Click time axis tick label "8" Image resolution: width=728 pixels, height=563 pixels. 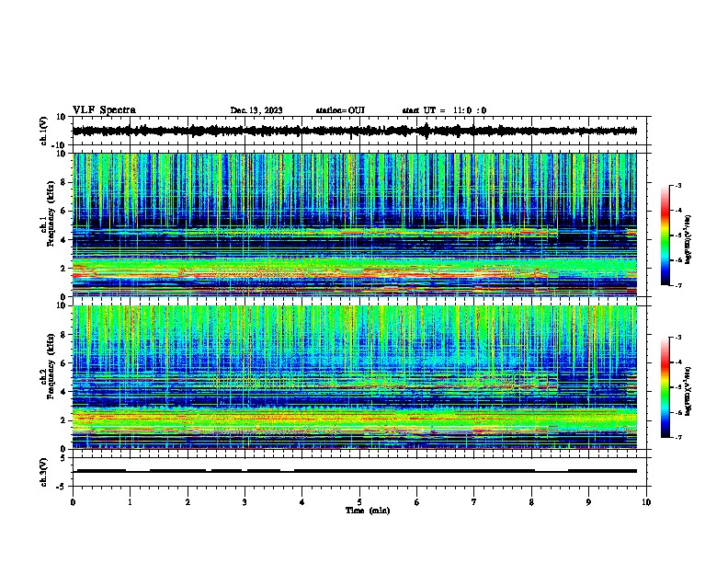coord(531,502)
